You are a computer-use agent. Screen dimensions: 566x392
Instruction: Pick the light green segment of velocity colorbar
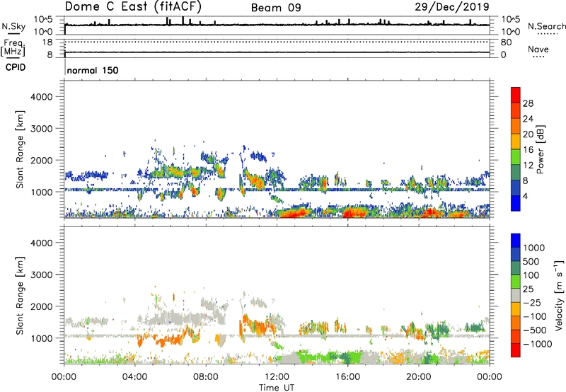point(516,282)
